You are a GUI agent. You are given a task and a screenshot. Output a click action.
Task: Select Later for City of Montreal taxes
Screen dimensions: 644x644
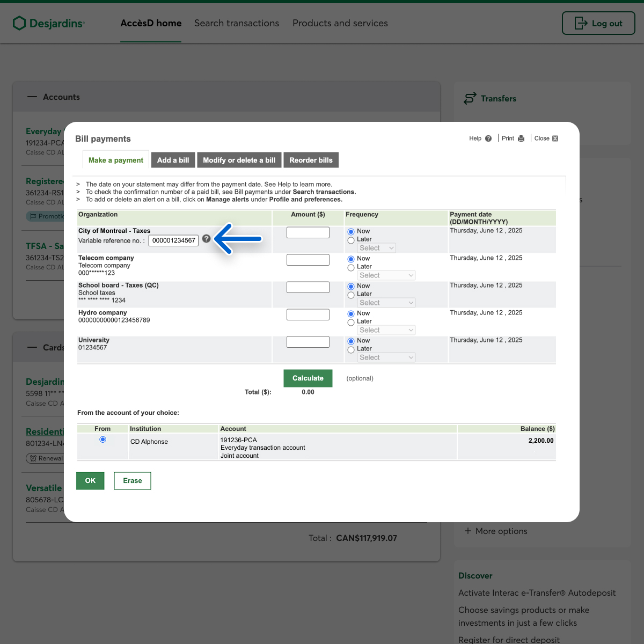(351, 240)
